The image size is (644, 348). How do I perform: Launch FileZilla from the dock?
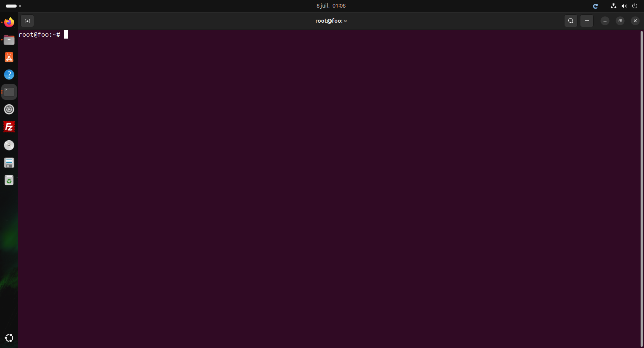[9, 127]
